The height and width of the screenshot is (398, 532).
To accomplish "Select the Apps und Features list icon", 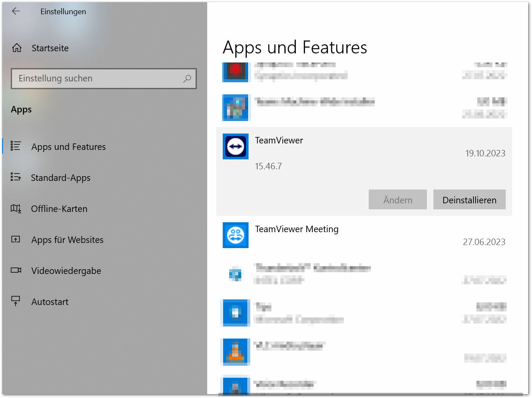I will click(x=16, y=146).
